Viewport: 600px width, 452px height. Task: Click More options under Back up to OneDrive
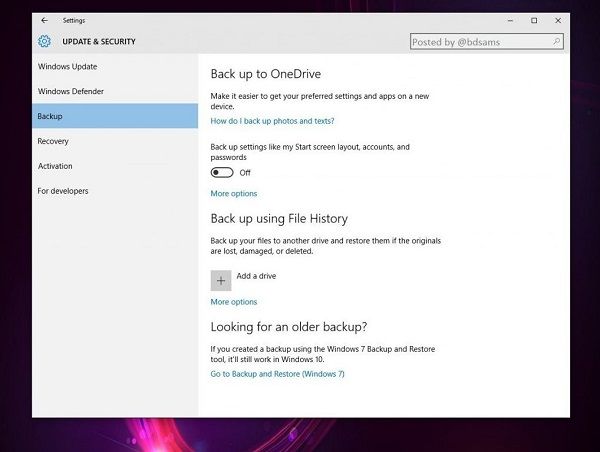click(x=234, y=193)
